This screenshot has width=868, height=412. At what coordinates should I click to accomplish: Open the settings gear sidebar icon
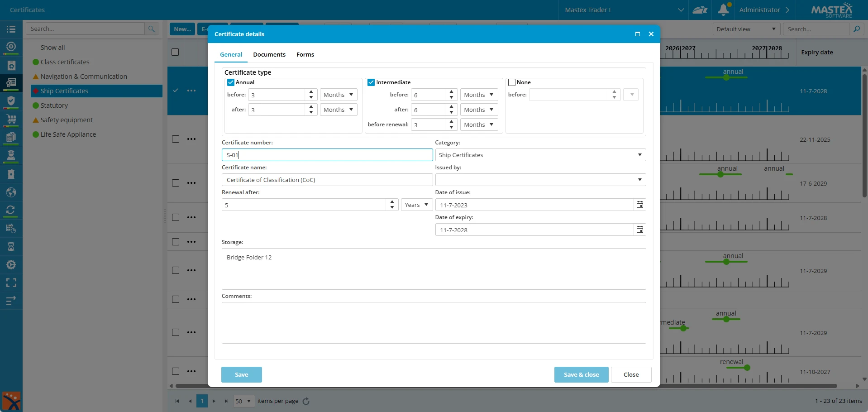point(11,264)
